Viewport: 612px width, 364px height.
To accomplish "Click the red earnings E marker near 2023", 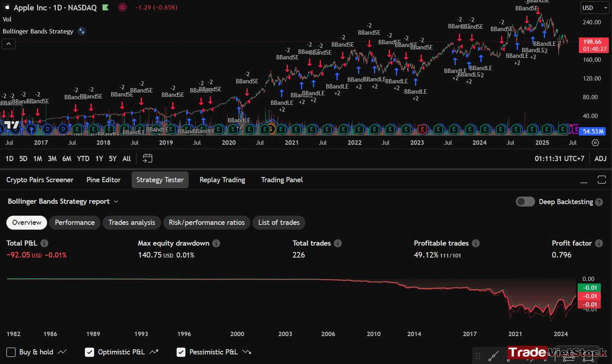I will (422, 129).
